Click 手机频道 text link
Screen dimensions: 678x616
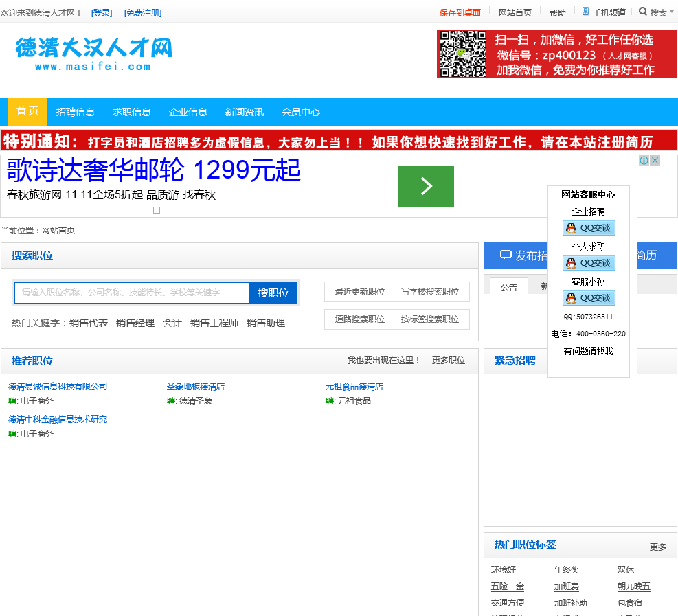(609, 13)
